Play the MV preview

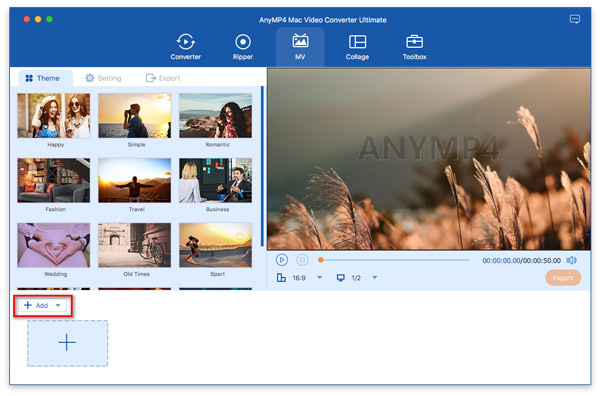282,260
